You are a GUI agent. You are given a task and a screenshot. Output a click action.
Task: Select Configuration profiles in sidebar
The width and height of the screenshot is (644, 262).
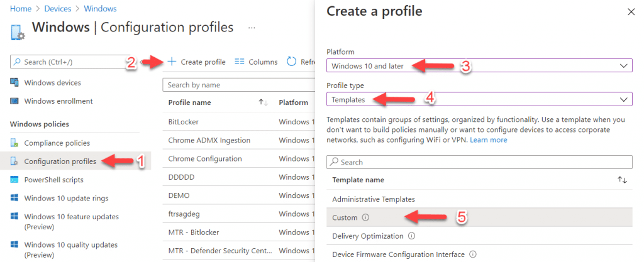(60, 161)
